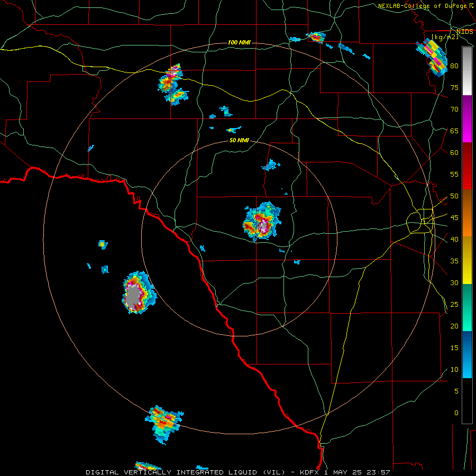Select the storm cell on the southern 100 NMI ring
The height and width of the screenshot is (476, 476).
(164, 424)
